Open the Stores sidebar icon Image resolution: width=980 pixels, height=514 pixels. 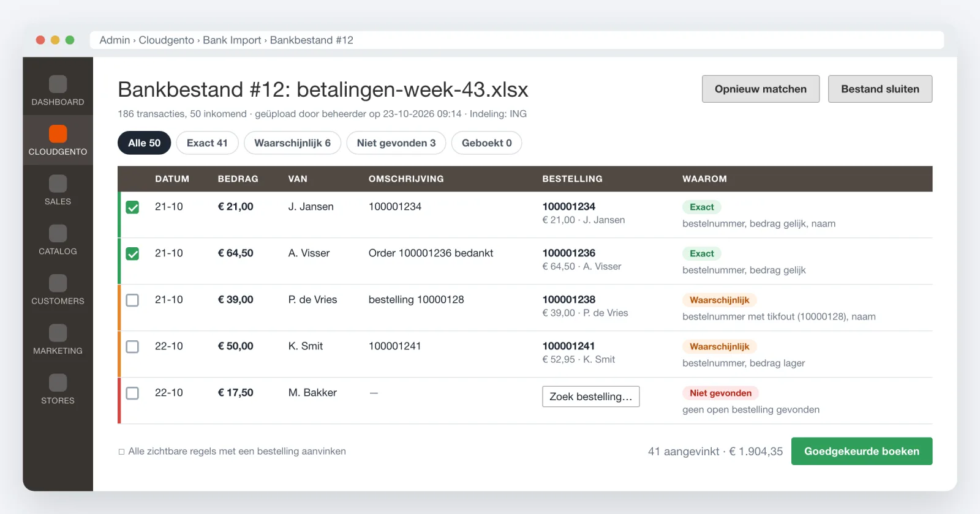pos(58,382)
